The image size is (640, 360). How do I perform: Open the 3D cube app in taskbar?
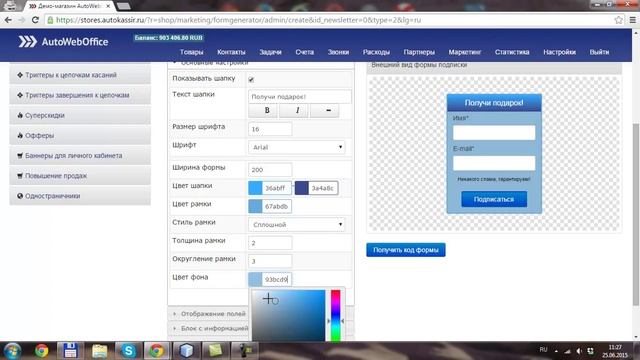pos(186,351)
